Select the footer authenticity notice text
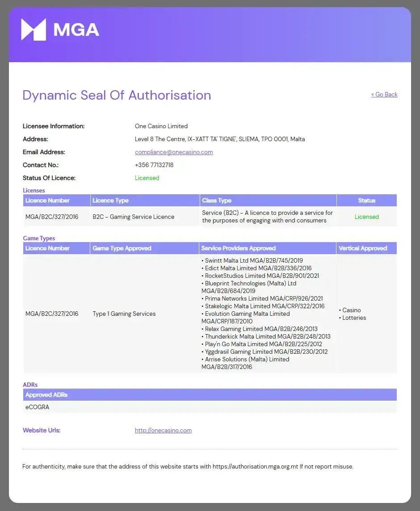420x511 pixels. (x=188, y=466)
